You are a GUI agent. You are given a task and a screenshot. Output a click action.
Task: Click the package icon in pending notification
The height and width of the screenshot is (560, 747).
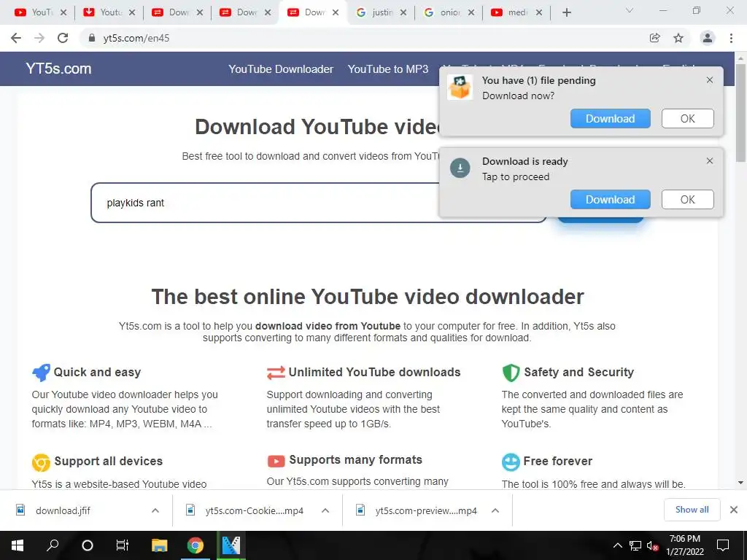[460, 87]
